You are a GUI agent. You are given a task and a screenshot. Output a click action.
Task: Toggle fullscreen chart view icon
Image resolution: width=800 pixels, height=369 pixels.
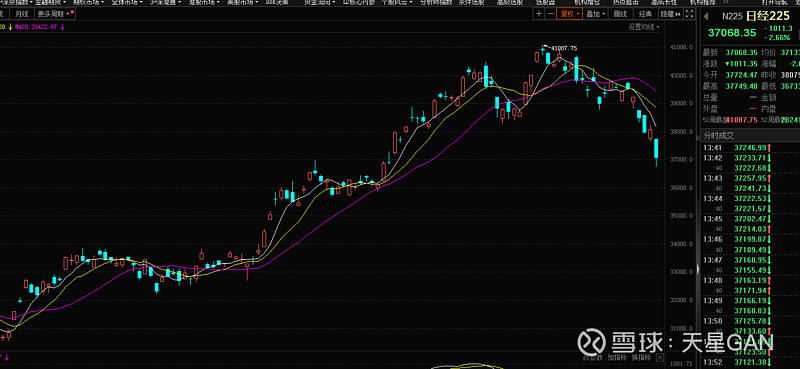[x=690, y=14]
